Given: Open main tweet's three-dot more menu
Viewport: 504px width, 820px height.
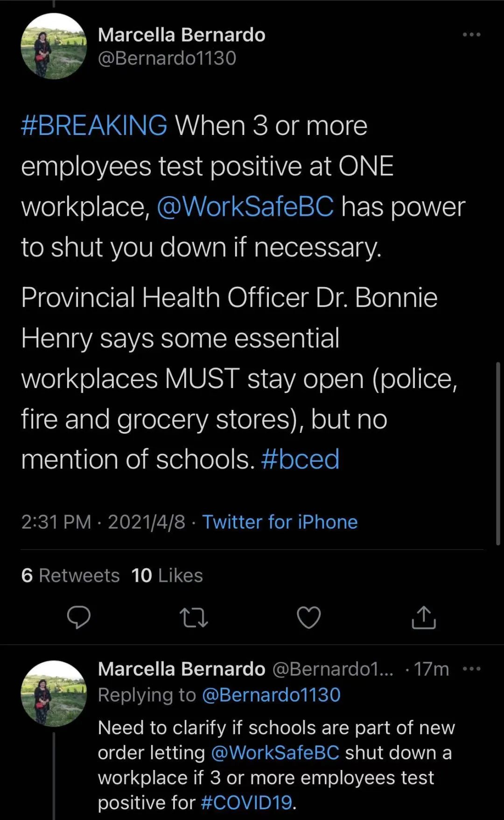Looking at the screenshot, I should point(471,35).
